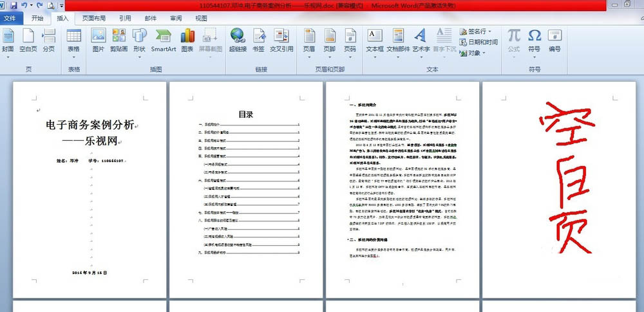Open Customize Quick Access Toolbar dropdown
Viewport: 644px width, 312px height.
coord(62,5)
